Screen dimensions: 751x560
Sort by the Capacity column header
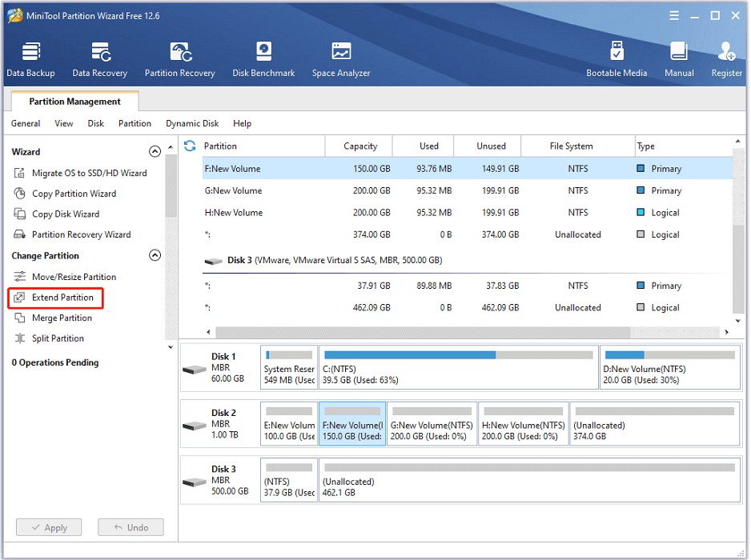(x=359, y=146)
